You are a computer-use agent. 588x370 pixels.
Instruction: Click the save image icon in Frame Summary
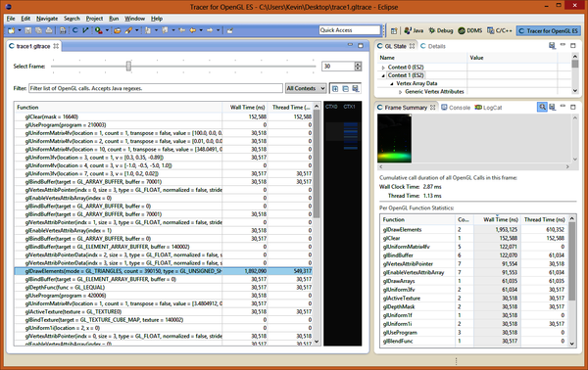pos(553,107)
